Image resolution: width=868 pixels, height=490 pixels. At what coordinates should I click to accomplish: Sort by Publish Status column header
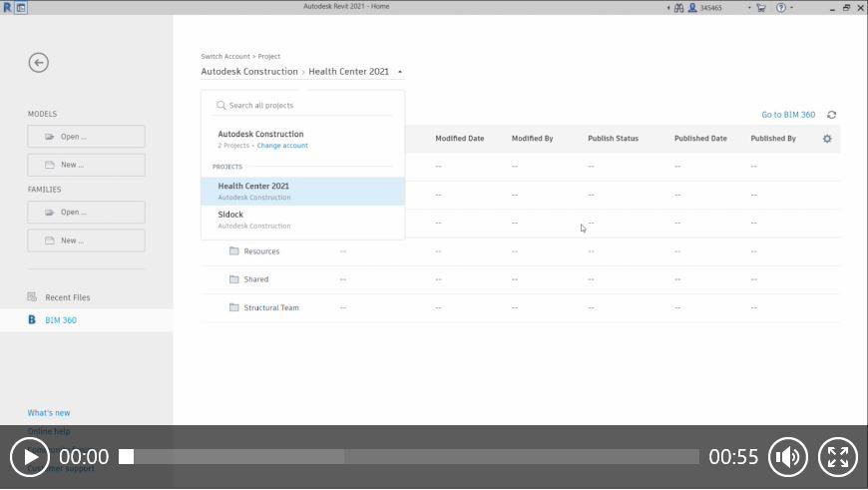pyautogui.click(x=613, y=139)
